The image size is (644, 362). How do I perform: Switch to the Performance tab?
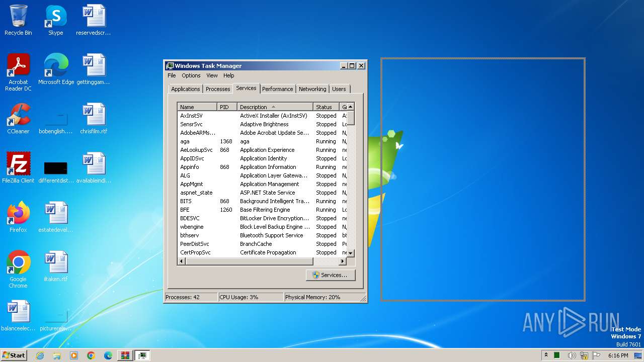click(277, 89)
